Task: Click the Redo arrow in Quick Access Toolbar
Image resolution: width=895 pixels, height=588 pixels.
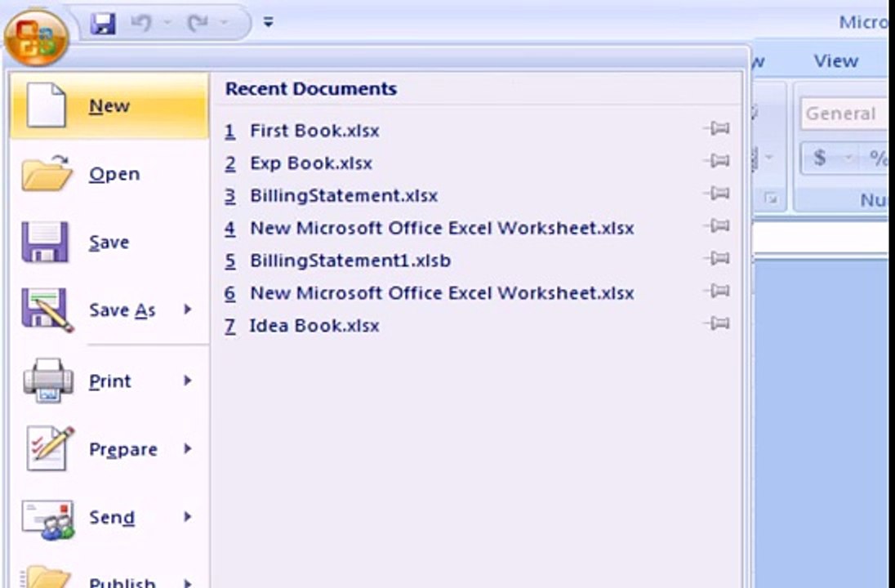Action: pos(198,23)
